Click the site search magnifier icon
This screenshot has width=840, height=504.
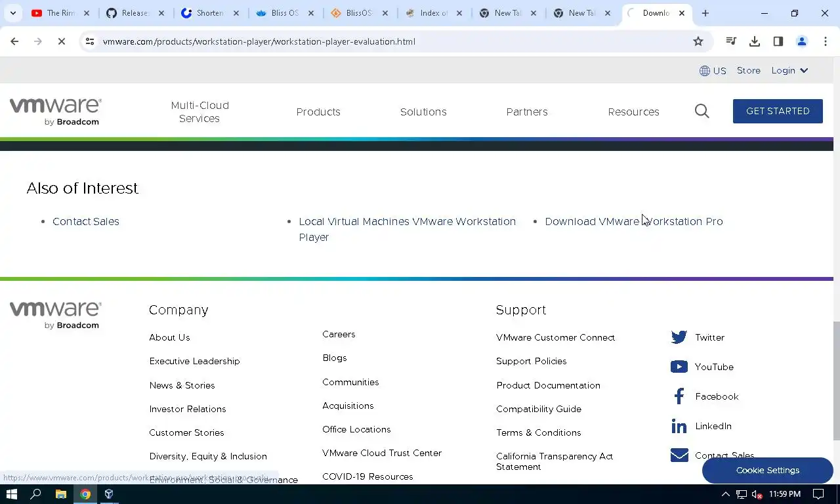pos(702,112)
